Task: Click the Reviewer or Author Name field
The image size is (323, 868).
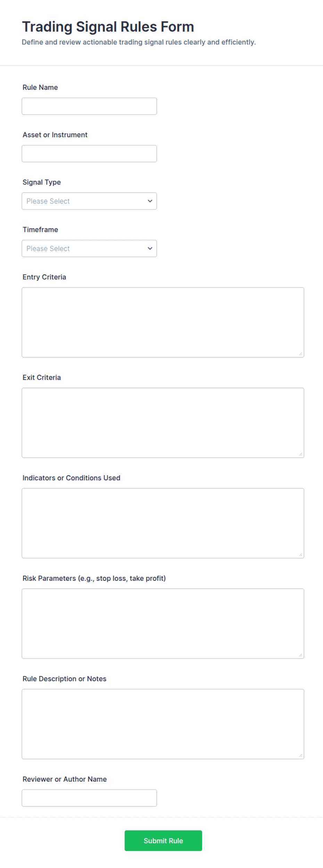Action: click(89, 798)
